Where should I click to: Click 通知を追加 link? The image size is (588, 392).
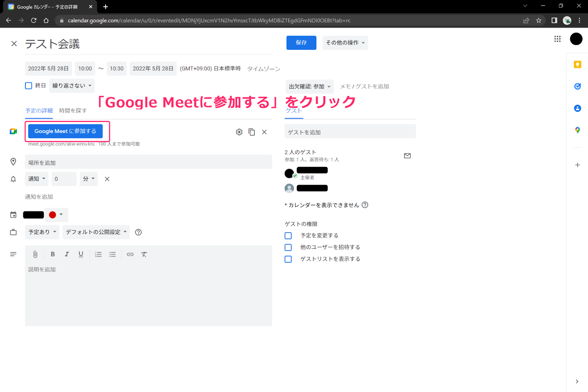tap(39, 197)
